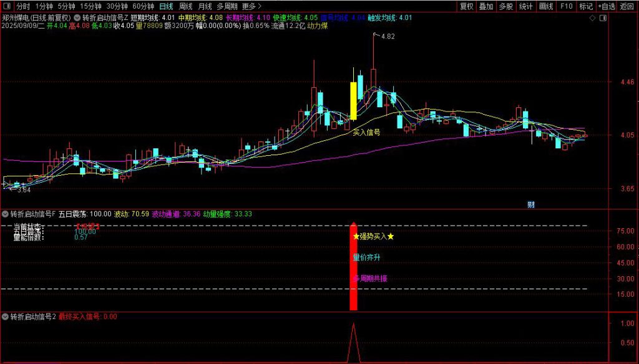Click the 复权 adjustment button
The width and height of the screenshot is (639, 364).
pos(467,6)
